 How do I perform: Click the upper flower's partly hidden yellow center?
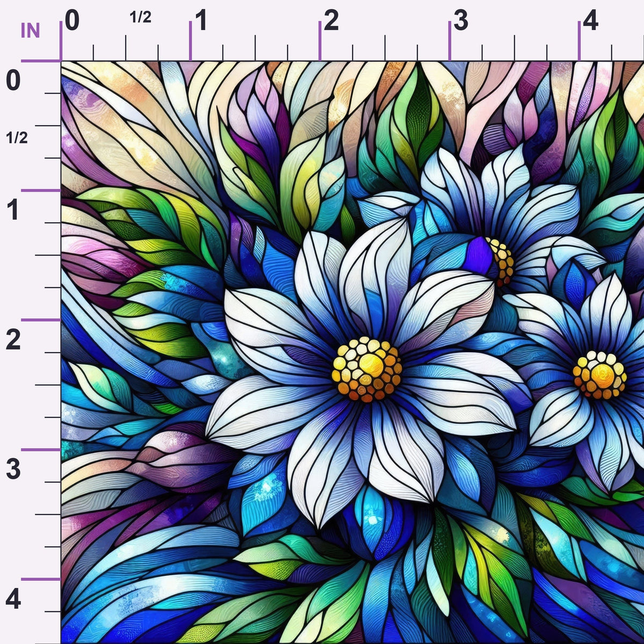(501, 262)
